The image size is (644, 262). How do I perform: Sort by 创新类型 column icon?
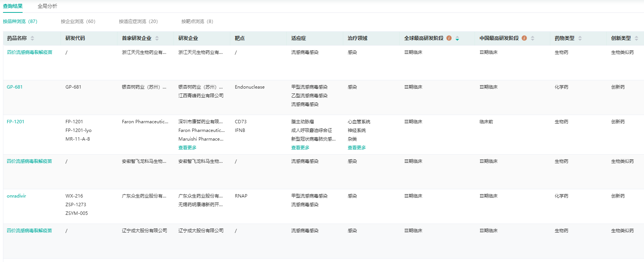[x=636, y=38]
